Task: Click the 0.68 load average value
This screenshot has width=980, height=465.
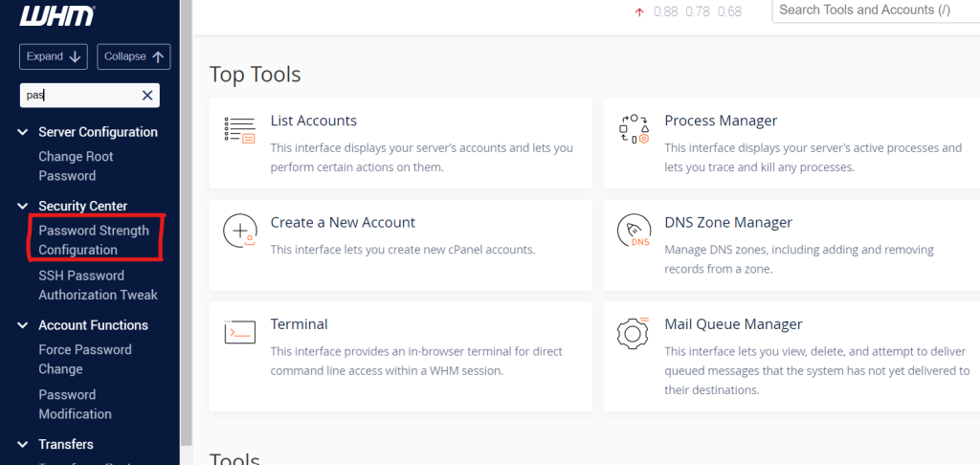Action: tap(729, 11)
